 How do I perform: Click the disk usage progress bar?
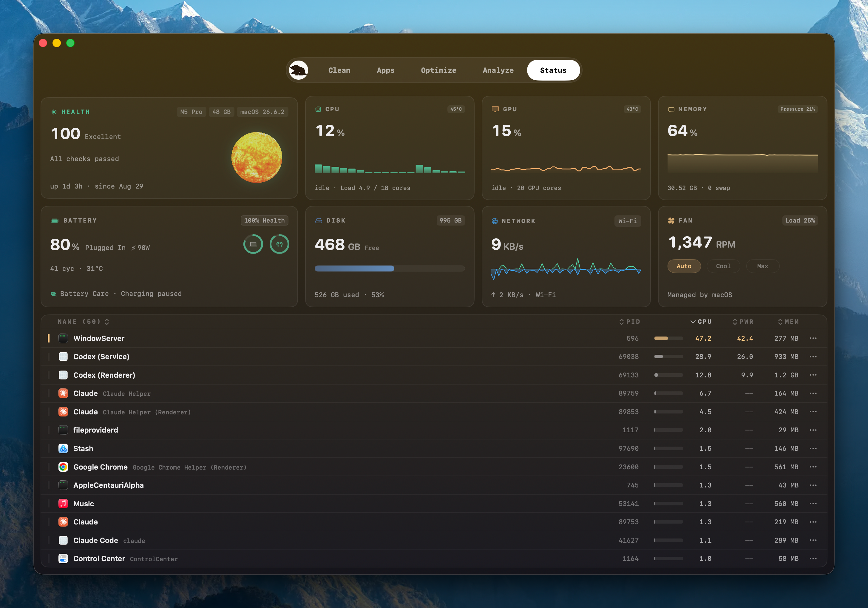[x=390, y=268]
